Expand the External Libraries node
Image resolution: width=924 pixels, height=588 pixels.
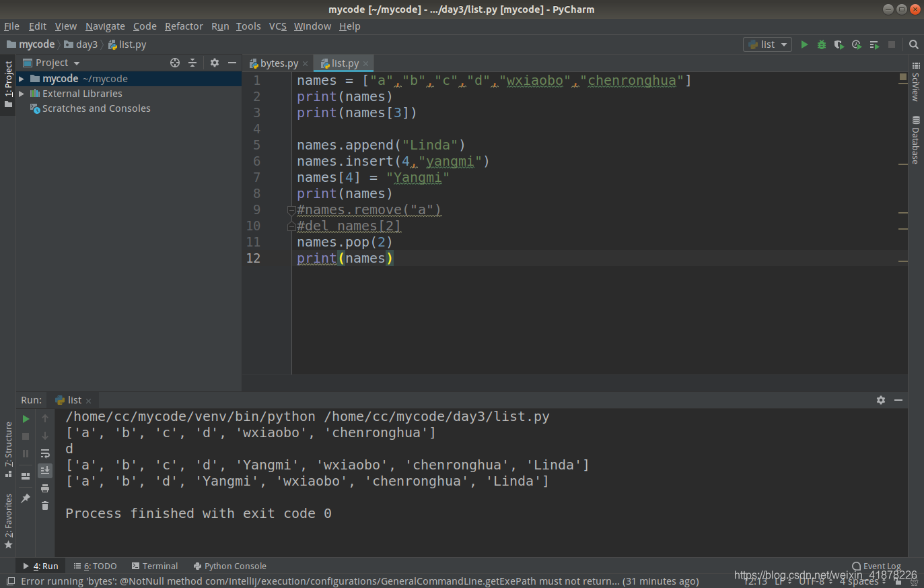[x=22, y=94]
